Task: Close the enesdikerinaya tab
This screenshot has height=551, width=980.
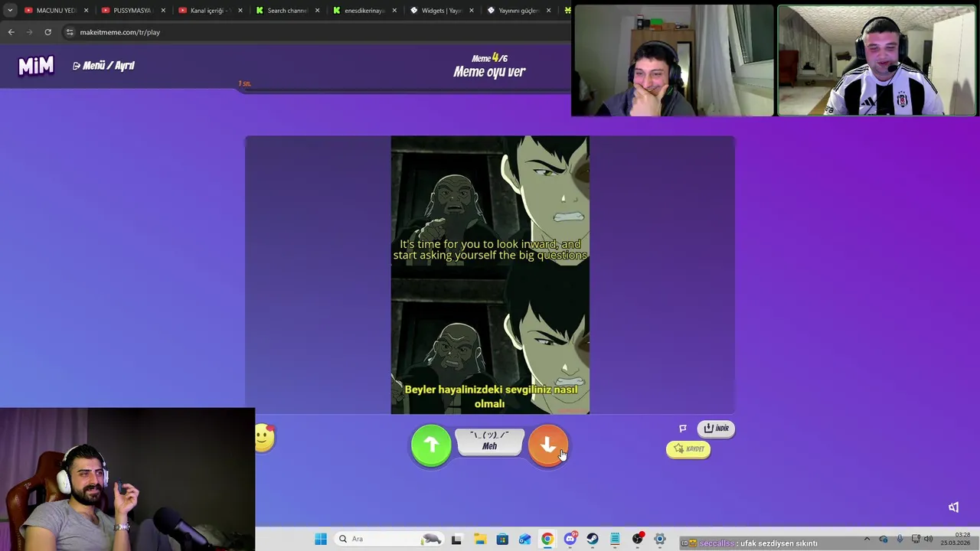Action: pyautogui.click(x=394, y=11)
